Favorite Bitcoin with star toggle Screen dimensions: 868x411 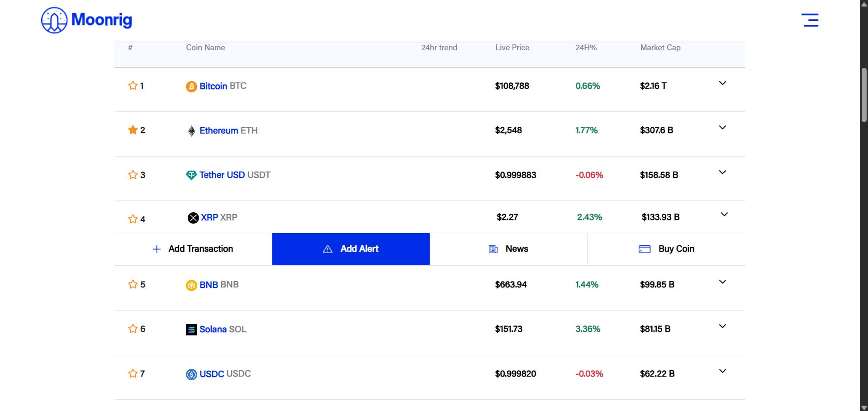point(133,86)
